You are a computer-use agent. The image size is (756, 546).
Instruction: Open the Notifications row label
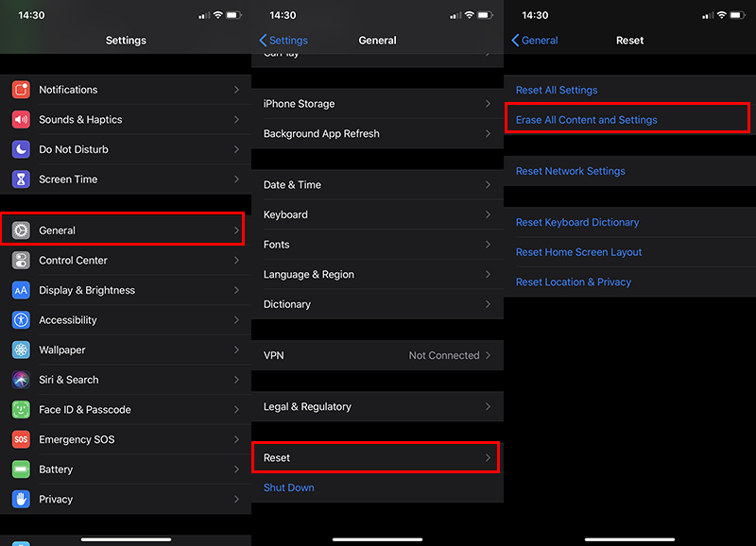point(68,90)
